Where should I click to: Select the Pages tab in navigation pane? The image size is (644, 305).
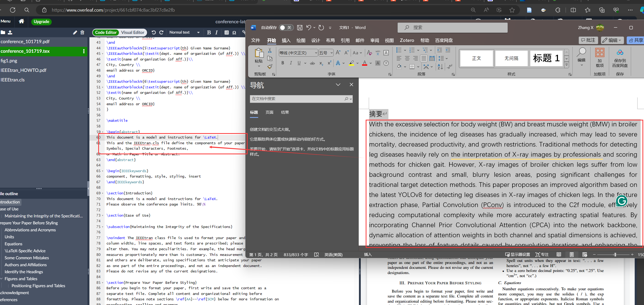[269, 112]
